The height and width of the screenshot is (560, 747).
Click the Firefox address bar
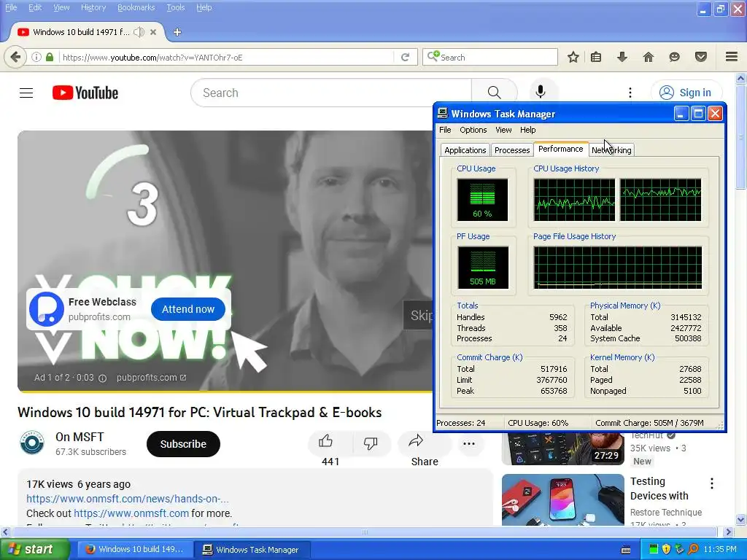coord(227,57)
